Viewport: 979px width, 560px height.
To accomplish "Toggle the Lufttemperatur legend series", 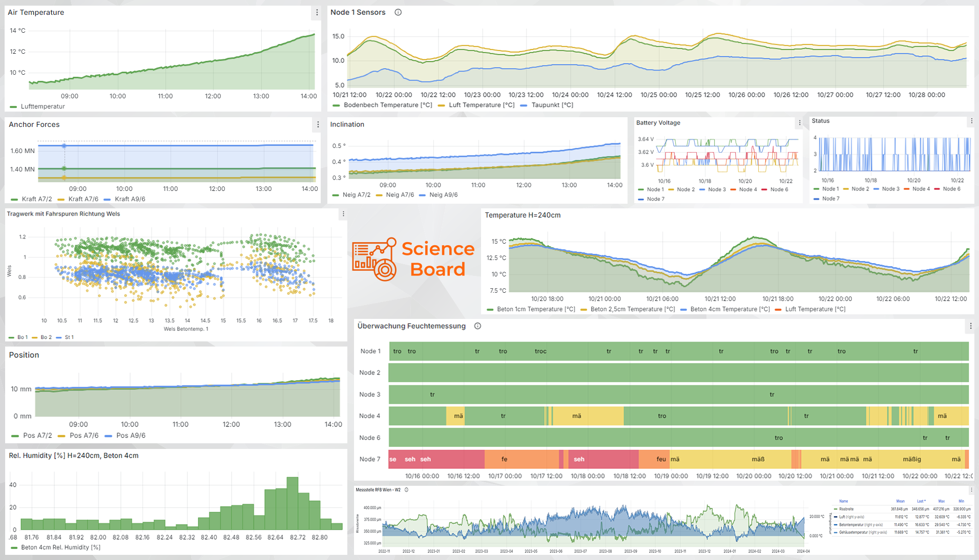I will (38, 106).
